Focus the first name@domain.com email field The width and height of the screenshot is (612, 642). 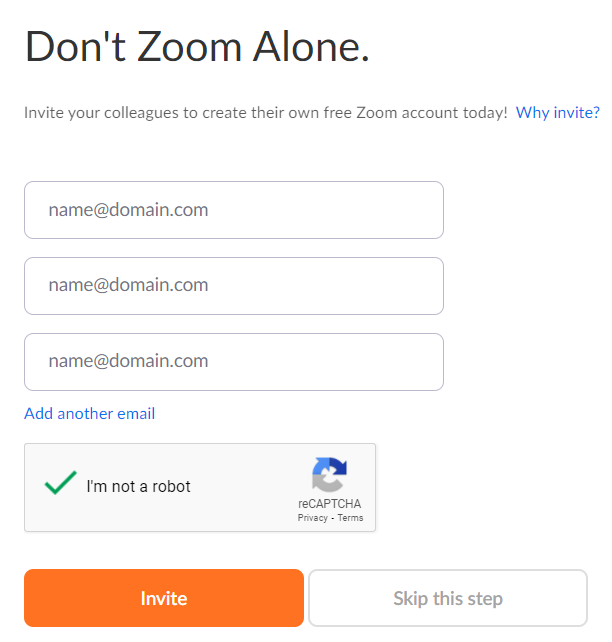point(234,210)
